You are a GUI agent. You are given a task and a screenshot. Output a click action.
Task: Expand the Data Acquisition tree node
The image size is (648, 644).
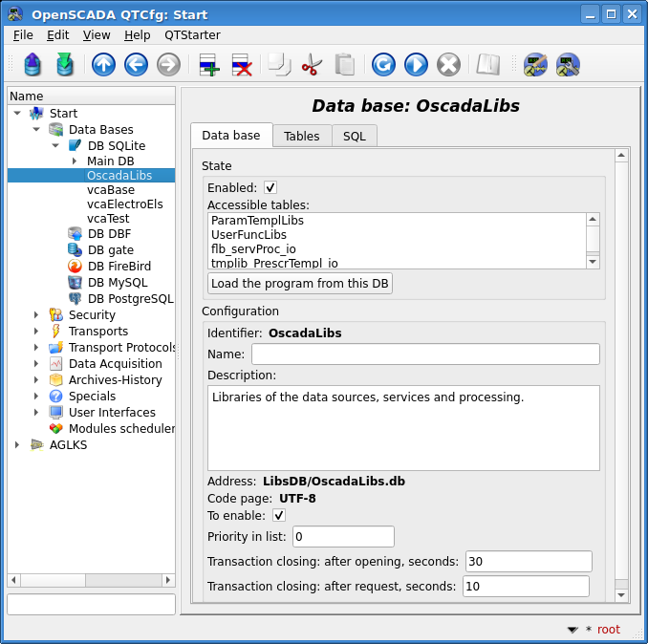coord(36,364)
